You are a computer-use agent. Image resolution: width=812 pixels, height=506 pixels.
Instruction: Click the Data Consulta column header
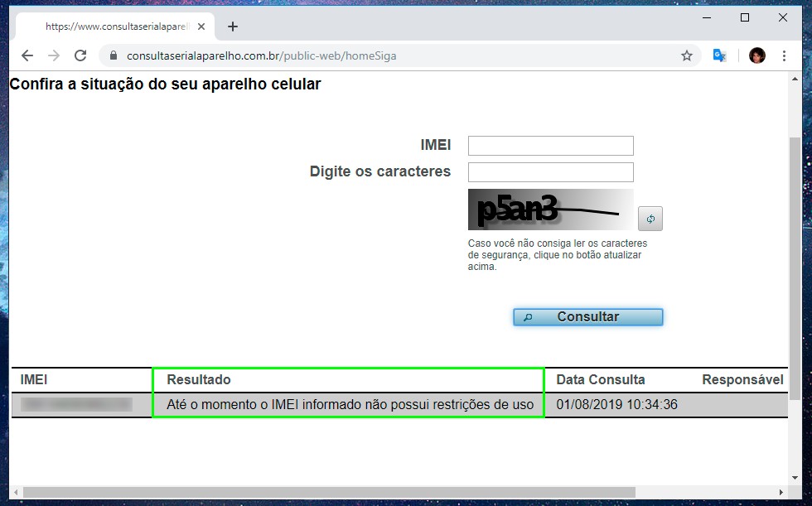pyautogui.click(x=600, y=380)
